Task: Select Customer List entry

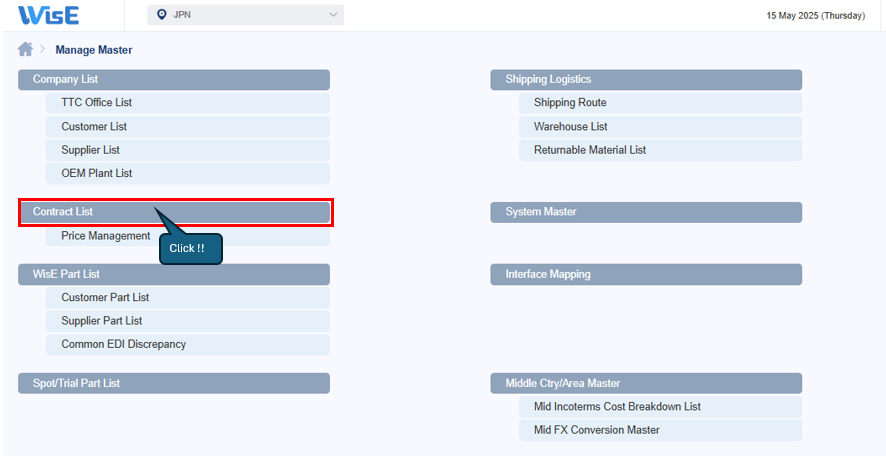Action: 94,127
